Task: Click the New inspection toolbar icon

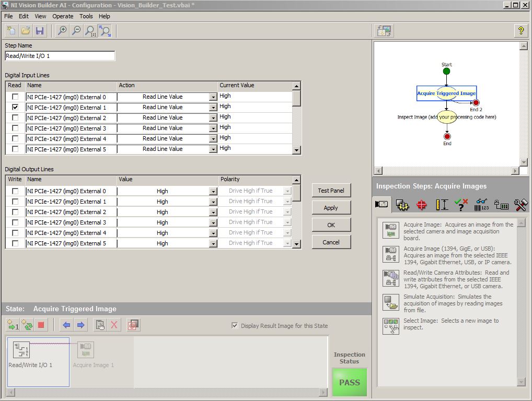Action: click(11, 31)
